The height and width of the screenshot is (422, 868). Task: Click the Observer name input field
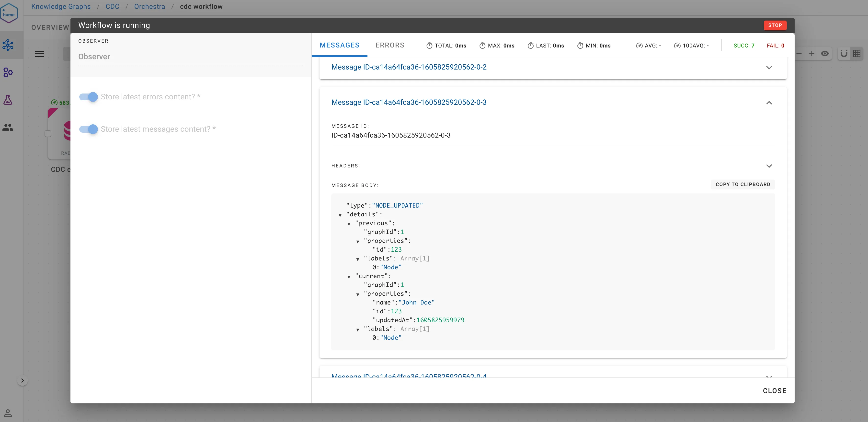(191, 57)
